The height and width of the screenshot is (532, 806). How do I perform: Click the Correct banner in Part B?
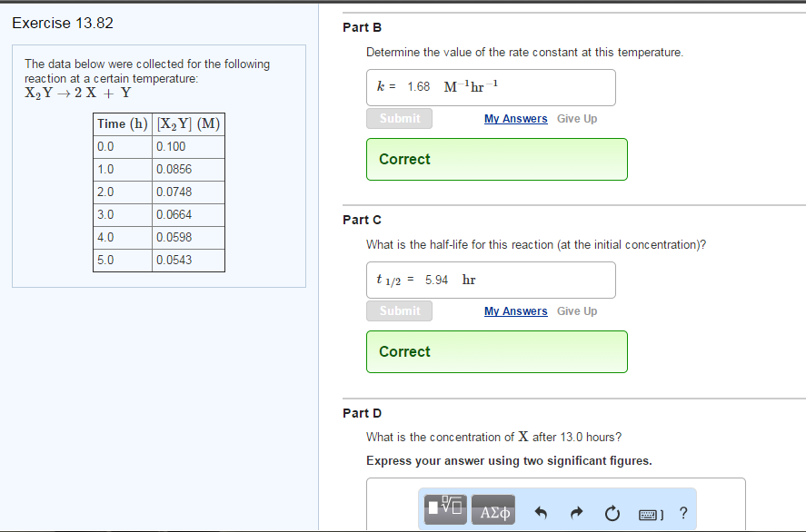pos(496,159)
